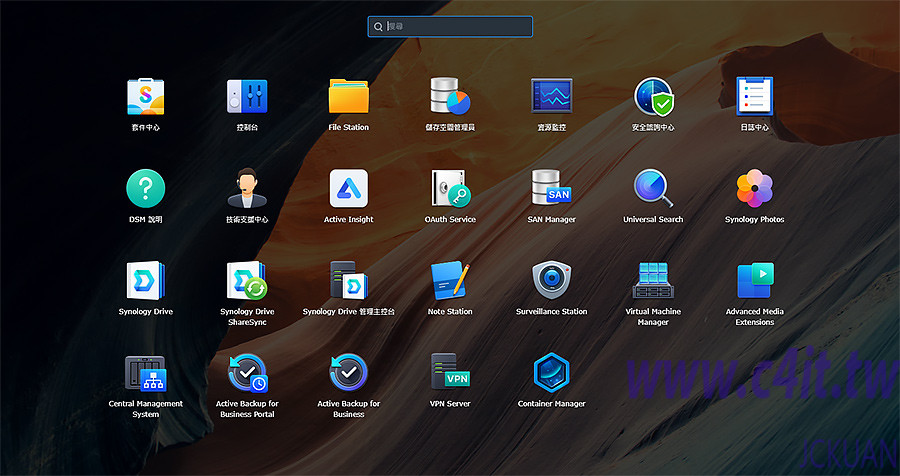Viewport: 900px width, 476px height.
Task: Launch Virtual Machine Manager
Action: [x=653, y=281]
